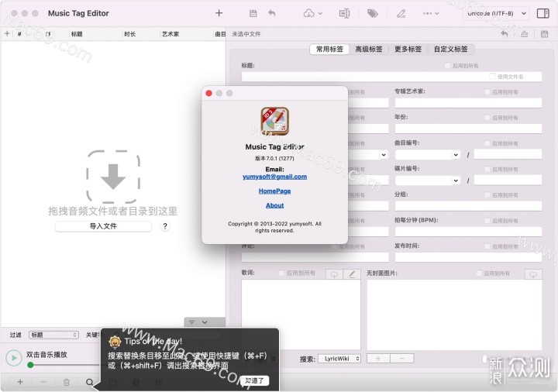Viewport: 558px width, 392px height.
Task: Click the chevron next to the filter lines icon
Action: coord(205,322)
